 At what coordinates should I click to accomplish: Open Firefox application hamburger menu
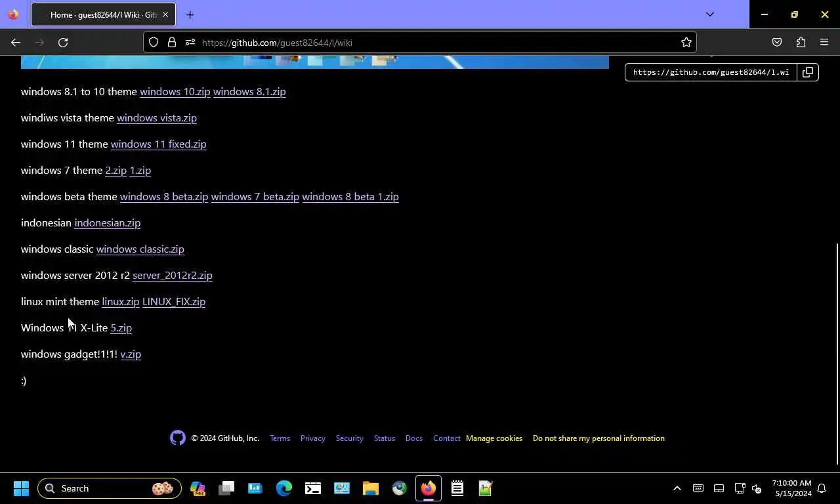[824, 42]
